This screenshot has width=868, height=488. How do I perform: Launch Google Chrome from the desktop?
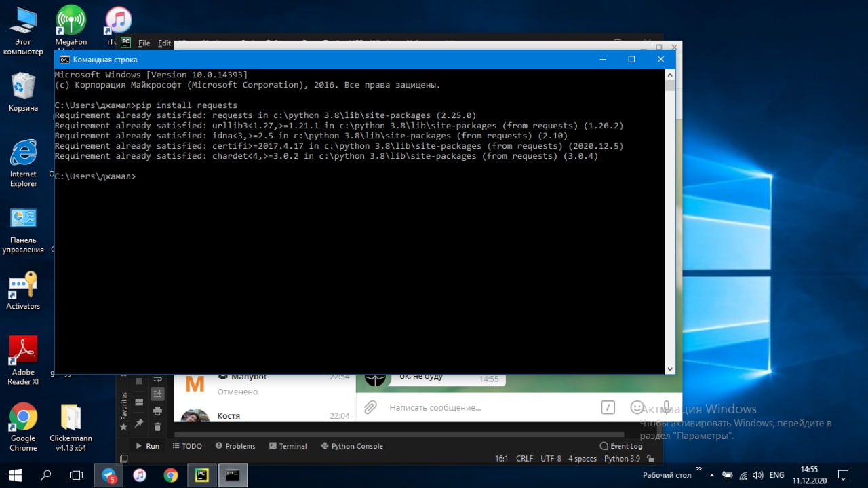23,428
